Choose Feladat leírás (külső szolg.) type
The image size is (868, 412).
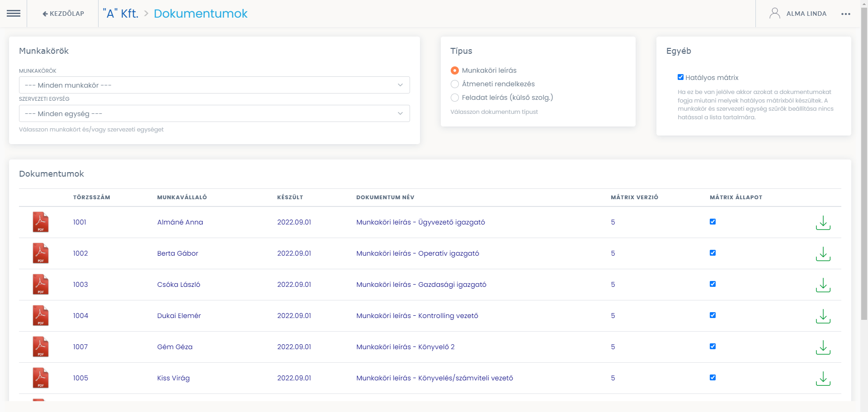coord(455,98)
